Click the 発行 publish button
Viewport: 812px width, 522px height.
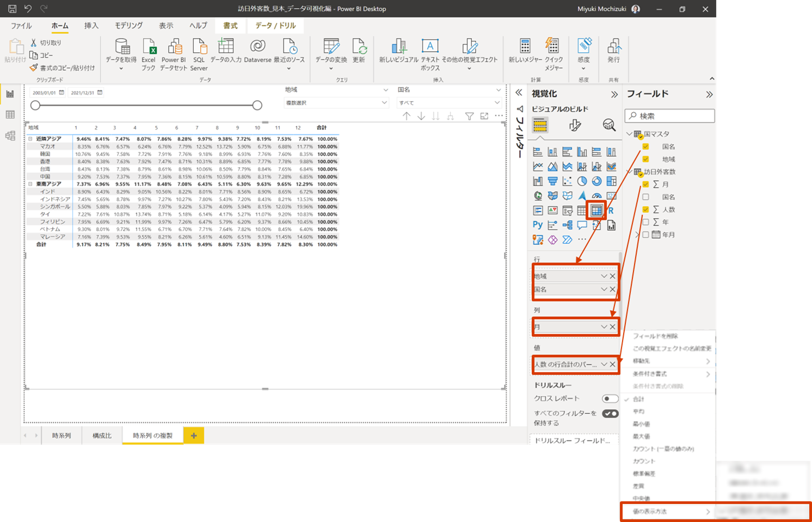pos(614,51)
